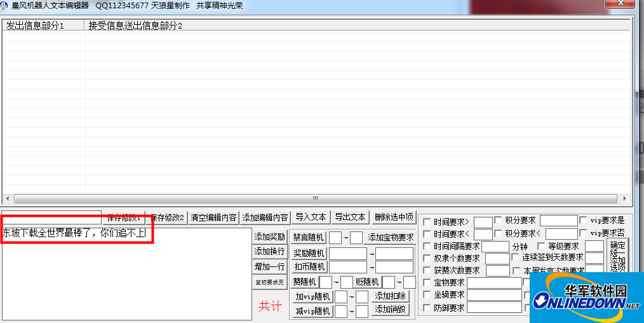Viewport: 644px width, 323px height.
Task: Click the 赞随机 button
Action: 304,282
